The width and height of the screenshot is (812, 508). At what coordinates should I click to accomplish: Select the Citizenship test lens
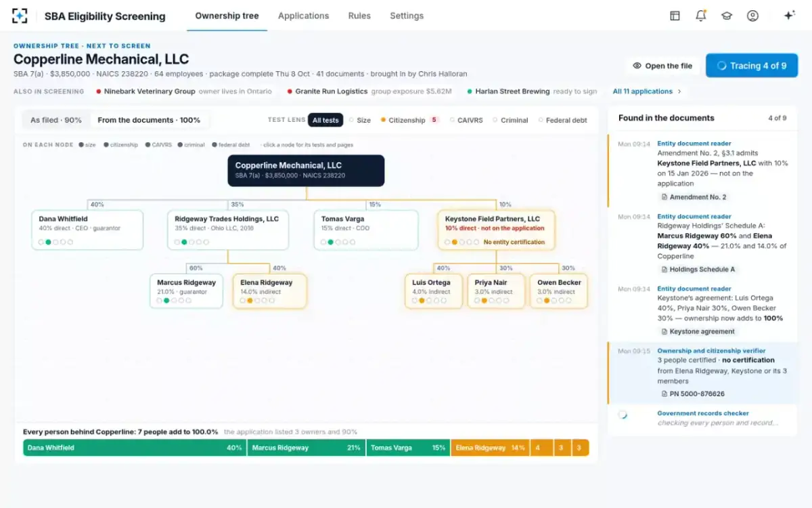(x=409, y=121)
